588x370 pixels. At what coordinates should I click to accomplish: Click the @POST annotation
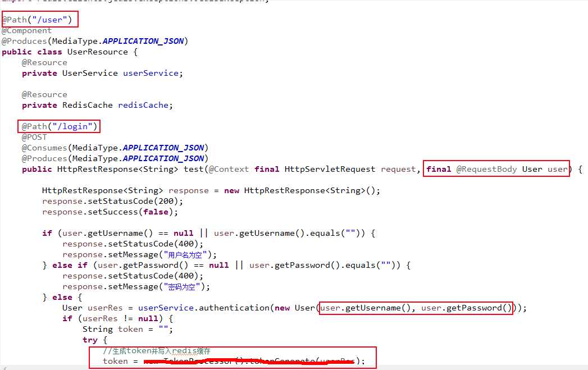tap(34, 137)
